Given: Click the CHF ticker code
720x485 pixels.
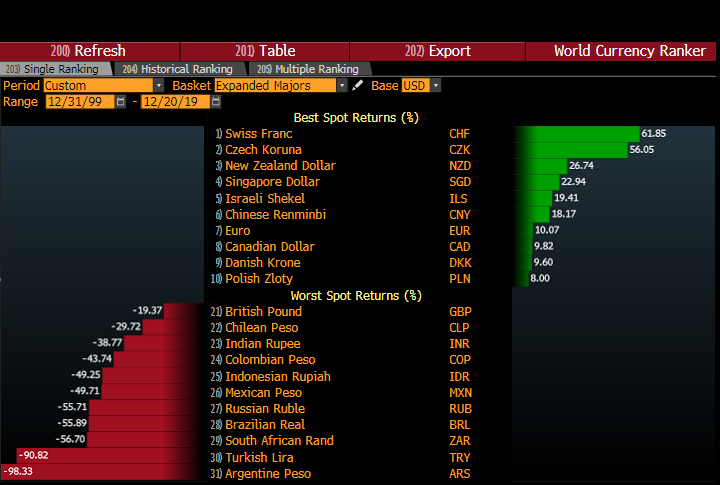Looking at the screenshot, I should pyautogui.click(x=459, y=134).
